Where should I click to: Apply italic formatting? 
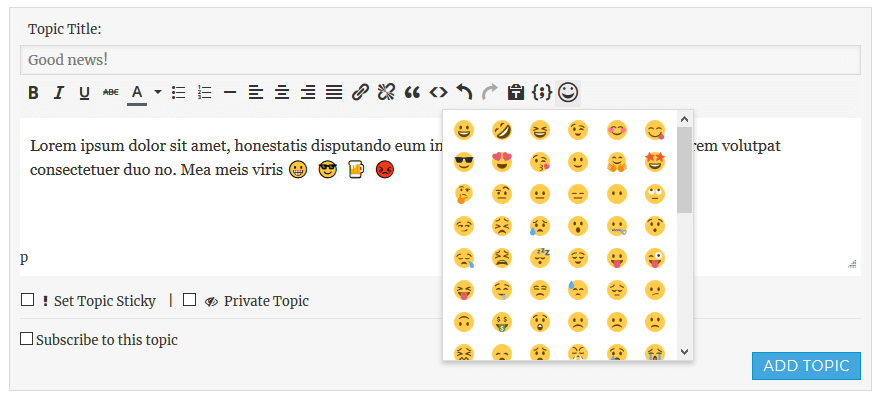(58, 93)
